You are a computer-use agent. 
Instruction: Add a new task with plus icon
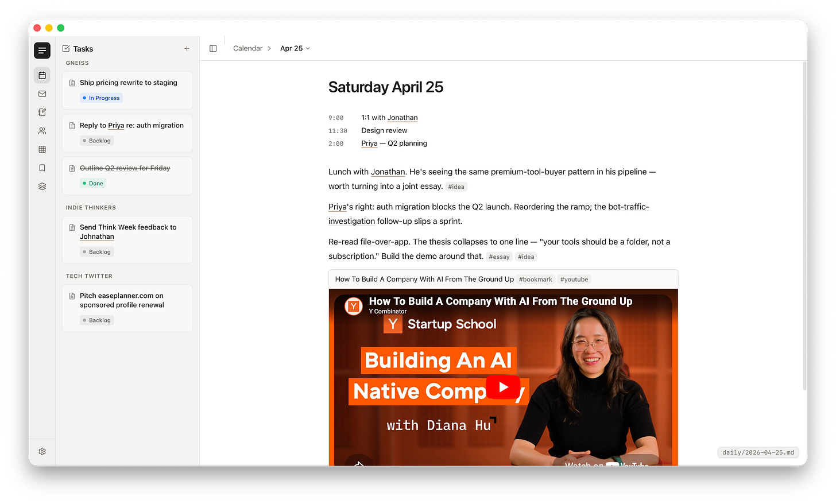click(x=187, y=49)
